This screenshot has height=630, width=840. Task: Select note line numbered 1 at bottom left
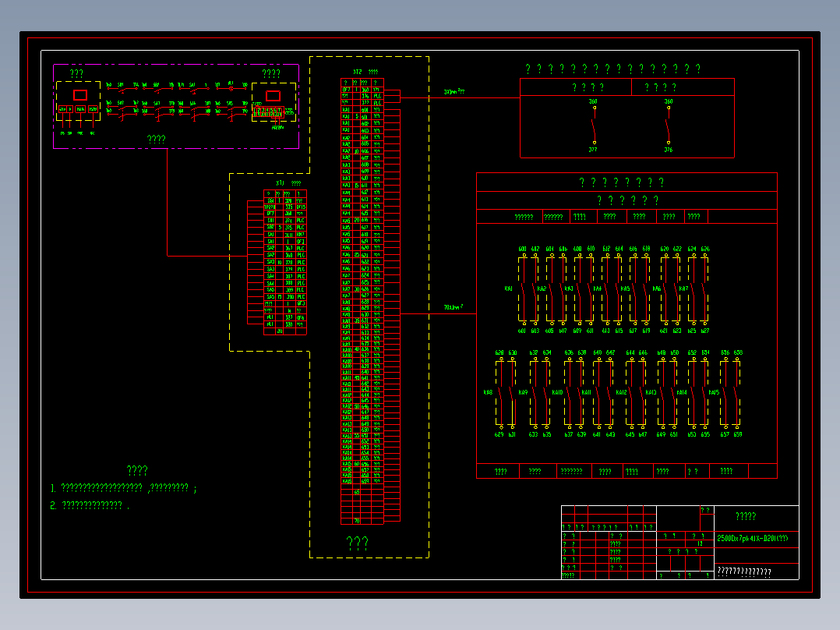[124, 488]
